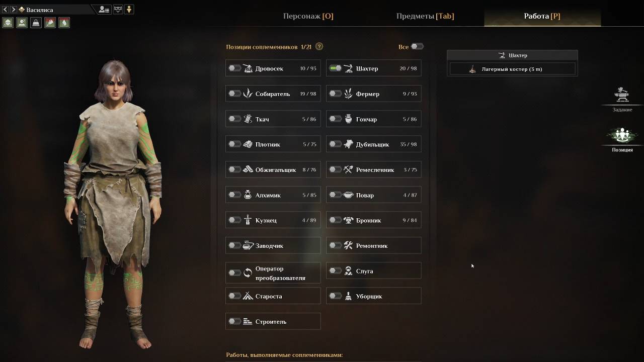Enable the Повар position toggle
644x362 pixels.
335,195
